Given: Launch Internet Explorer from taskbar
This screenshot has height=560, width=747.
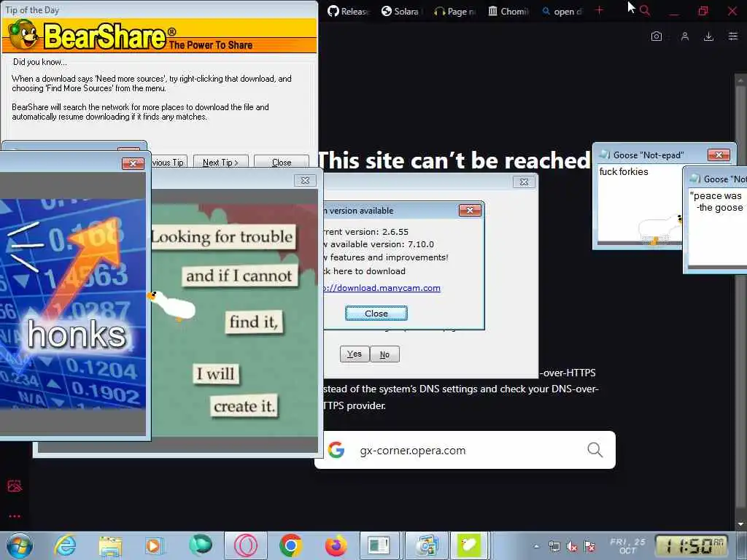Looking at the screenshot, I should (65, 545).
